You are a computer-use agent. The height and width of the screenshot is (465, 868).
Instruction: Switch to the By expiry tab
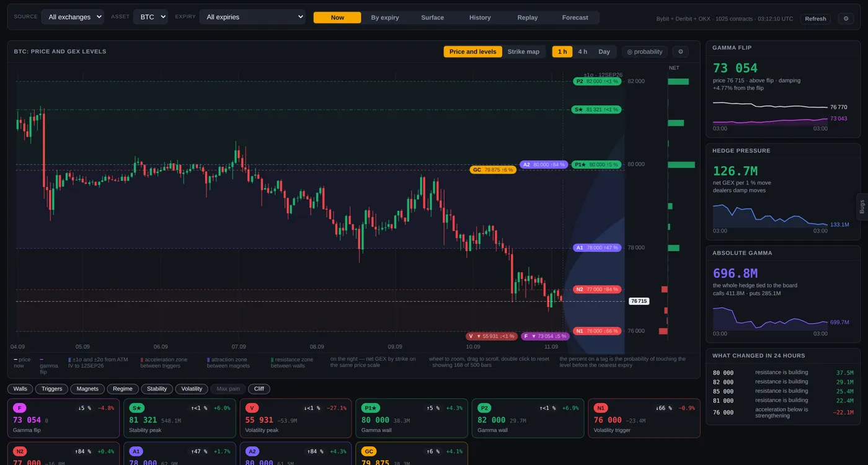(385, 17)
